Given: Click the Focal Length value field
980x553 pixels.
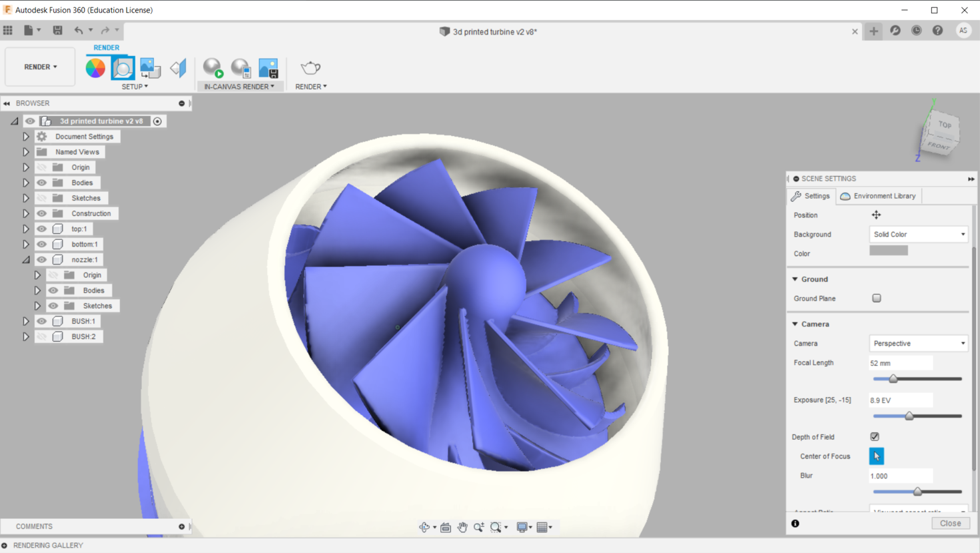Looking at the screenshot, I should (901, 363).
